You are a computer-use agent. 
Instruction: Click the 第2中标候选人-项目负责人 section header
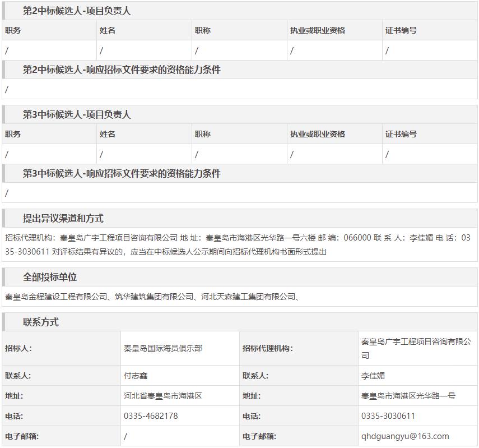[77, 11]
